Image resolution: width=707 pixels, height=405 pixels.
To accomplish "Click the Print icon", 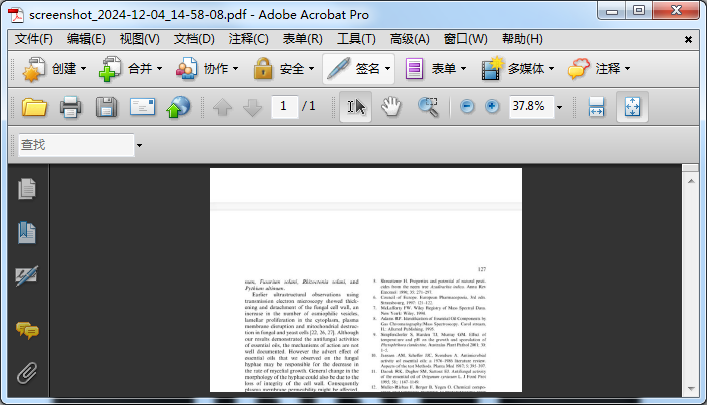I will point(70,107).
